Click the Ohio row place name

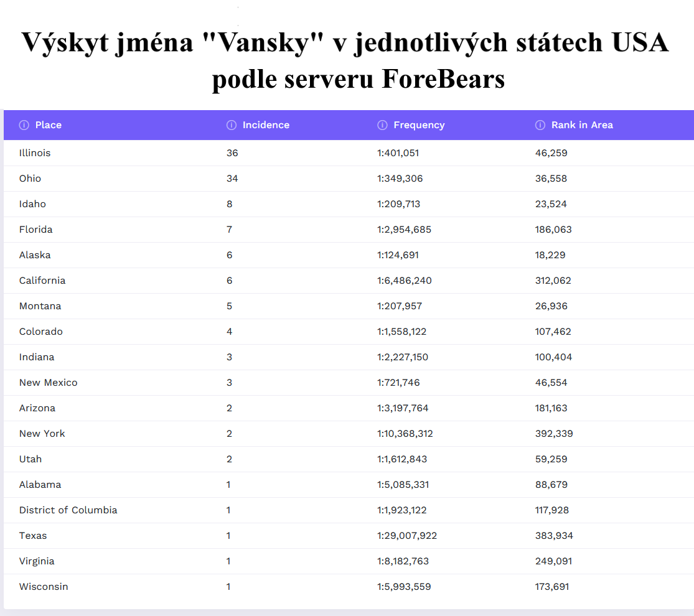(30, 179)
